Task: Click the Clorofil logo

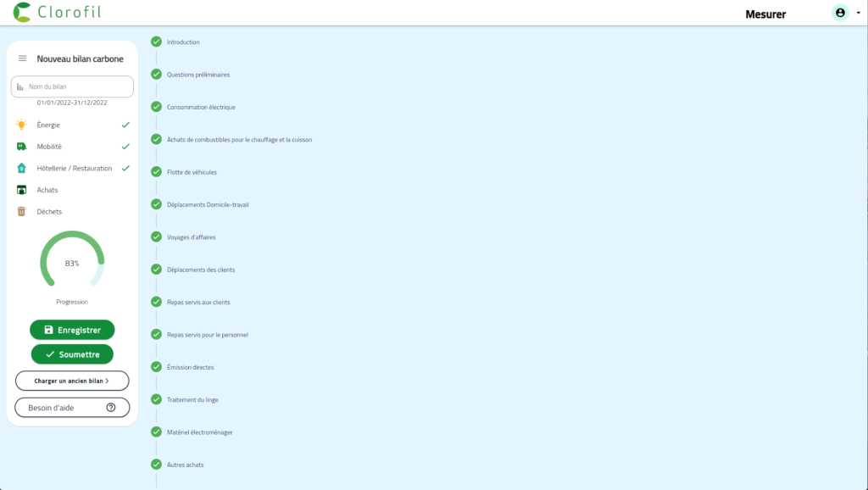Action: pos(58,13)
